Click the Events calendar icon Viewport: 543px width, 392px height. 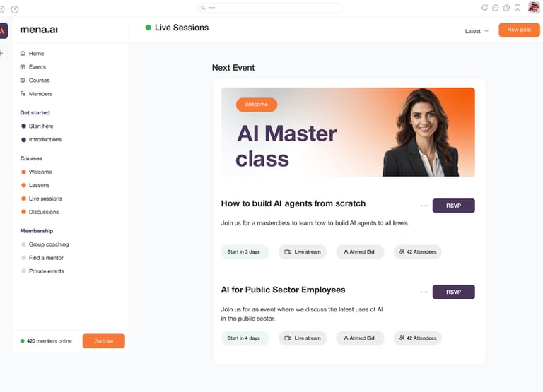(23, 67)
